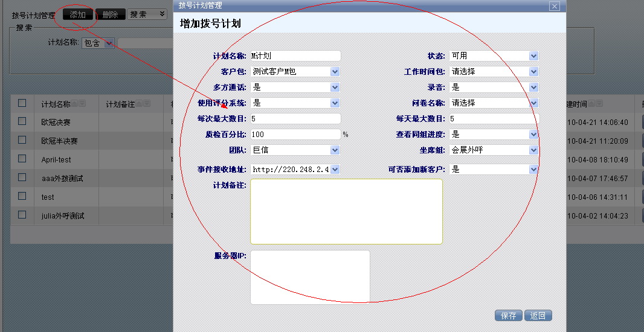Expand the 客户包 dropdown
Viewport: 644px width, 332px height.
(x=335, y=71)
